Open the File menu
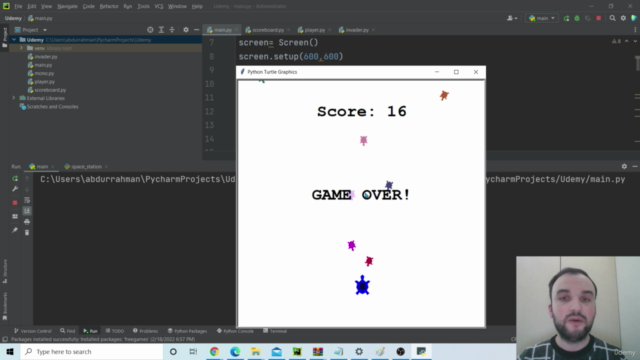The image size is (640, 360). click(x=18, y=6)
